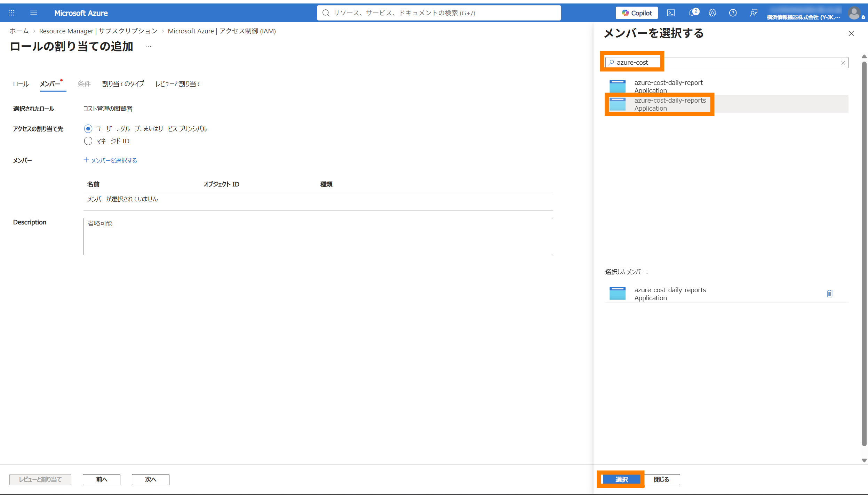Viewport: 868px width, 495px height.
Task: Click the Microsoft Azure logo text
Action: point(81,13)
